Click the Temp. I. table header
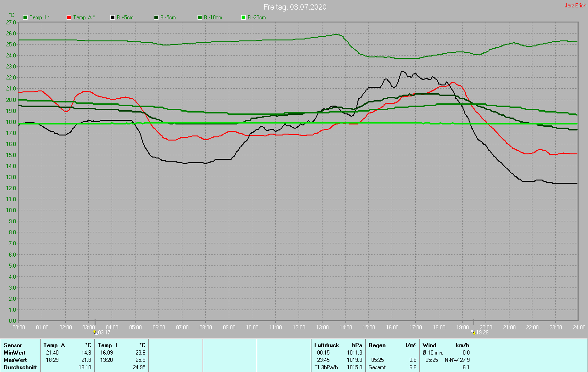This screenshot has width=588, height=372. 108,345
